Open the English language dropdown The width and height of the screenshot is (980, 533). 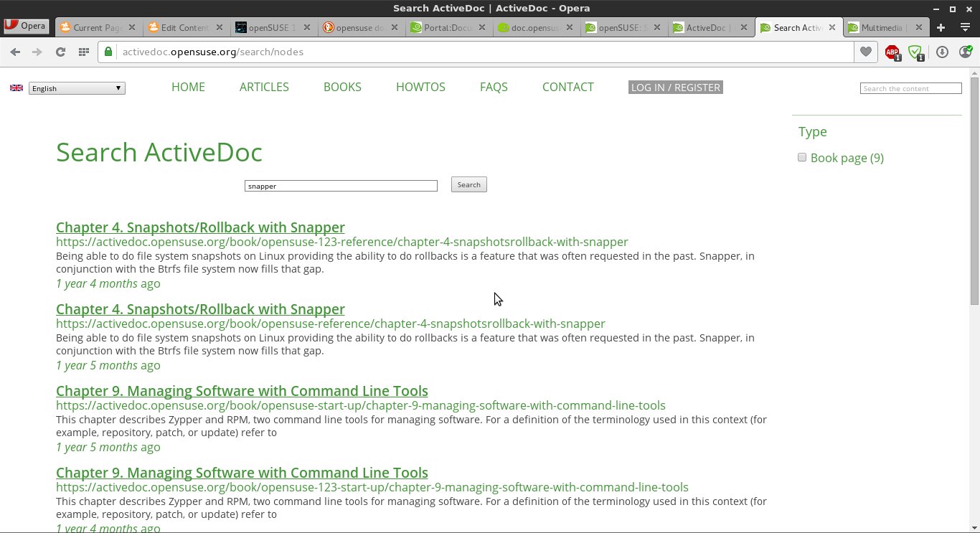click(77, 88)
